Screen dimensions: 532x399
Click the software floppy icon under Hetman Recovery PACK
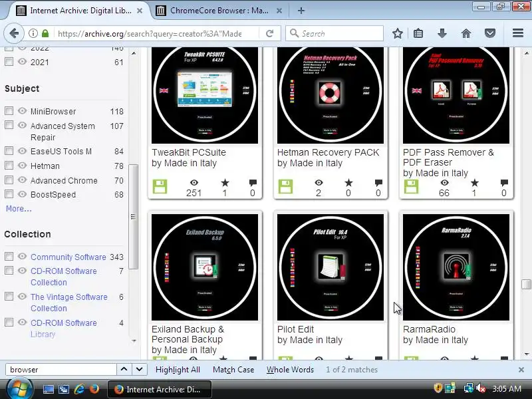285,186
